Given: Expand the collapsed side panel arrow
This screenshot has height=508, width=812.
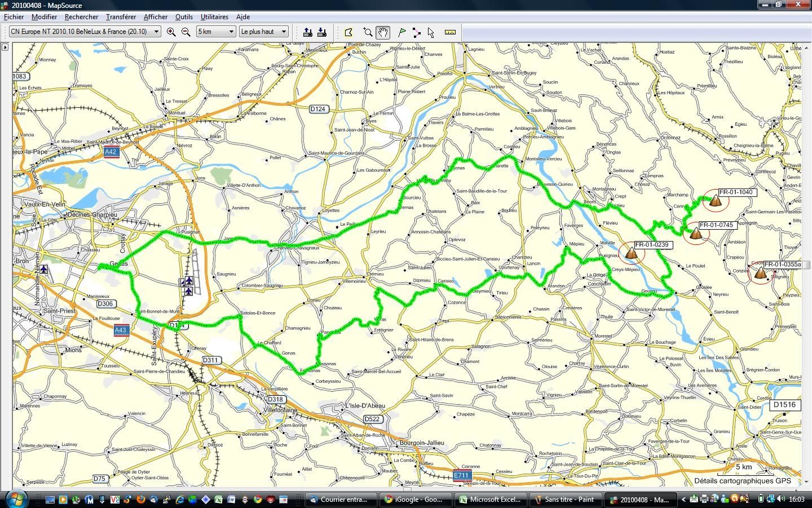Looking at the screenshot, I should coord(5,47).
